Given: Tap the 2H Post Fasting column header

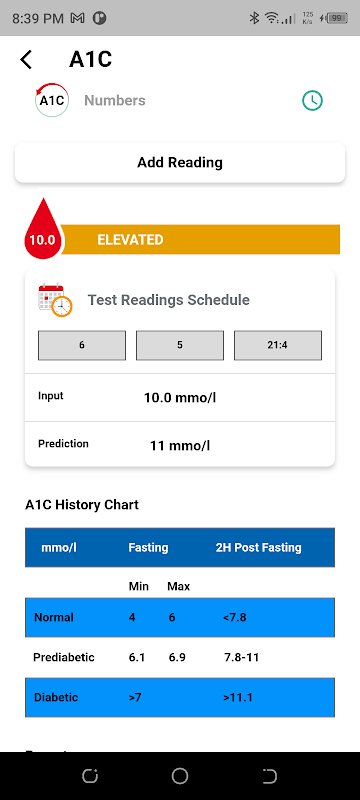Looking at the screenshot, I should click(x=259, y=547).
